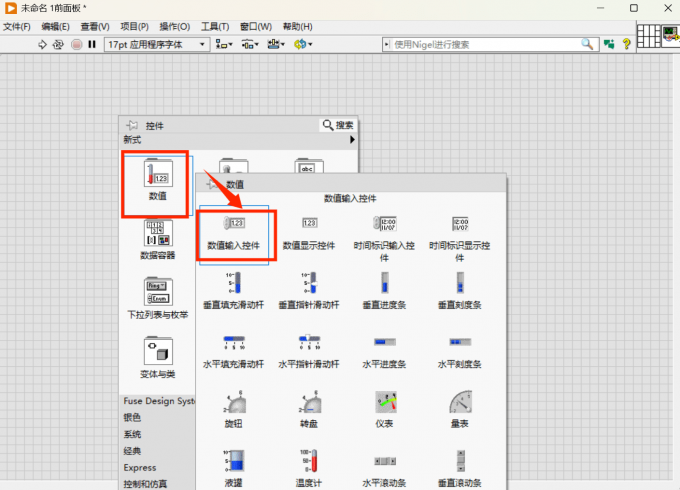Click the Nigel search input field
This screenshot has height=490, width=680.
click(x=485, y=44)
